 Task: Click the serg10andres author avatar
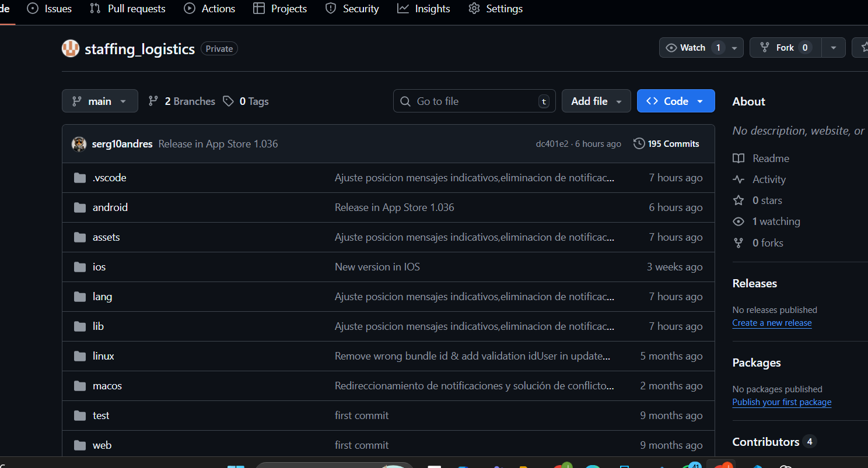point(79,144)
